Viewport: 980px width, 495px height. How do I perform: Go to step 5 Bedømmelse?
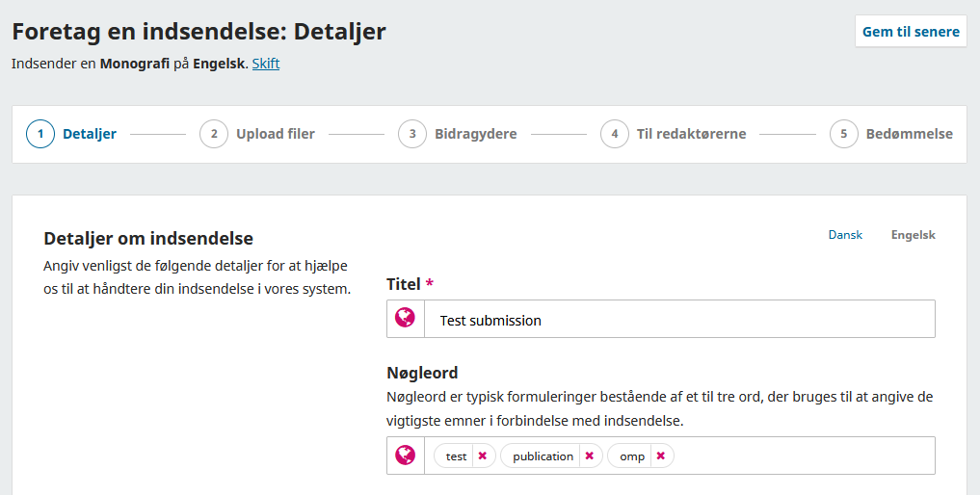point(891,134)
